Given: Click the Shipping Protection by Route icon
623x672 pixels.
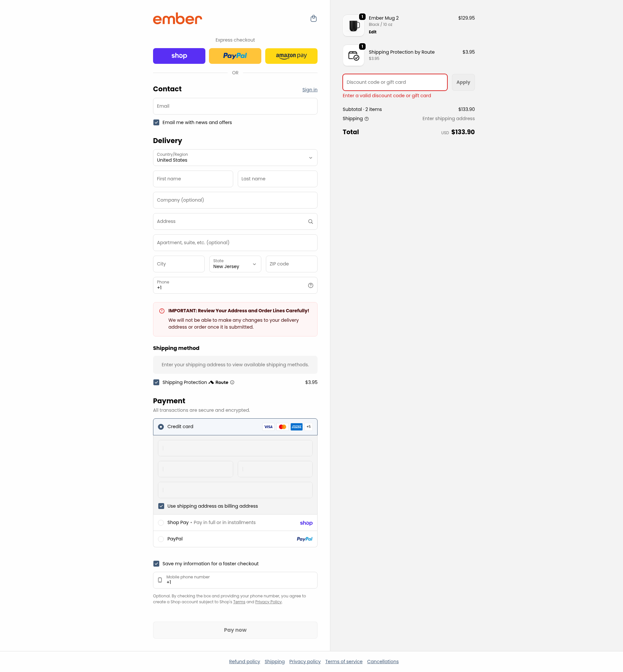Looking at the screenshot, I should tap(353, 55).
